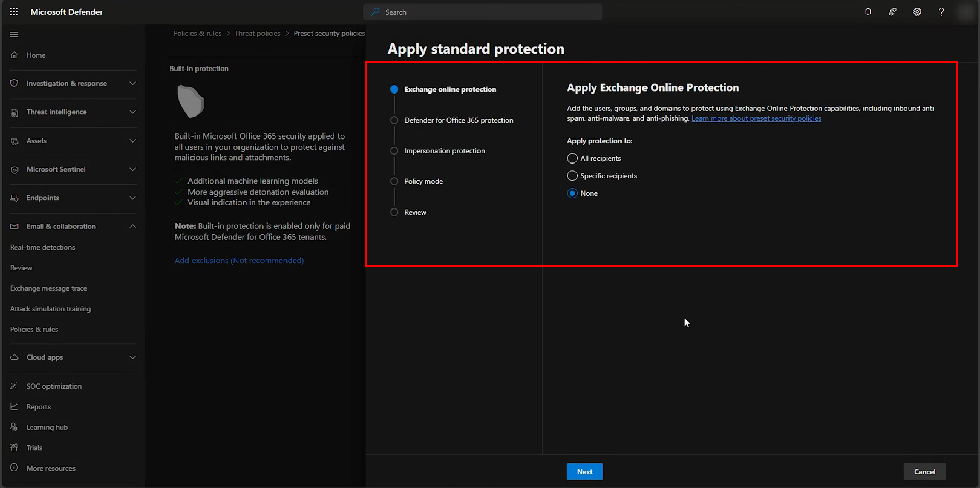Select the None radio button
The height and width of the screenshot is (488, 980).
[572, 193]
